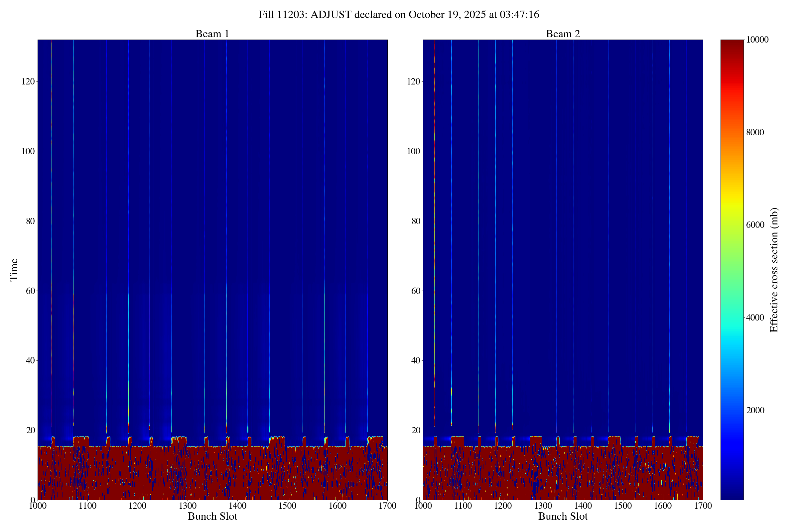Click the Time y-axis label
The width and height of the screenshot is (798, 532).
(x=14, y=270)
